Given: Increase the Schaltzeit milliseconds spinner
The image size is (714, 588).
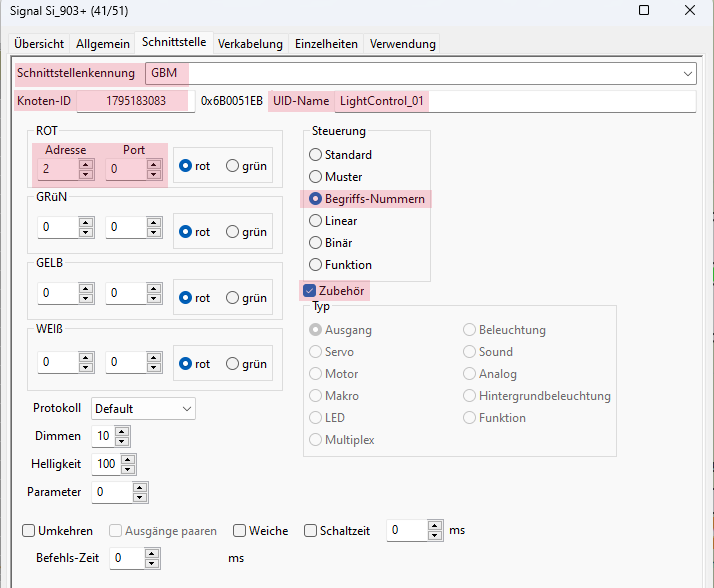Looking at the screenshot, I should (434, 526).
